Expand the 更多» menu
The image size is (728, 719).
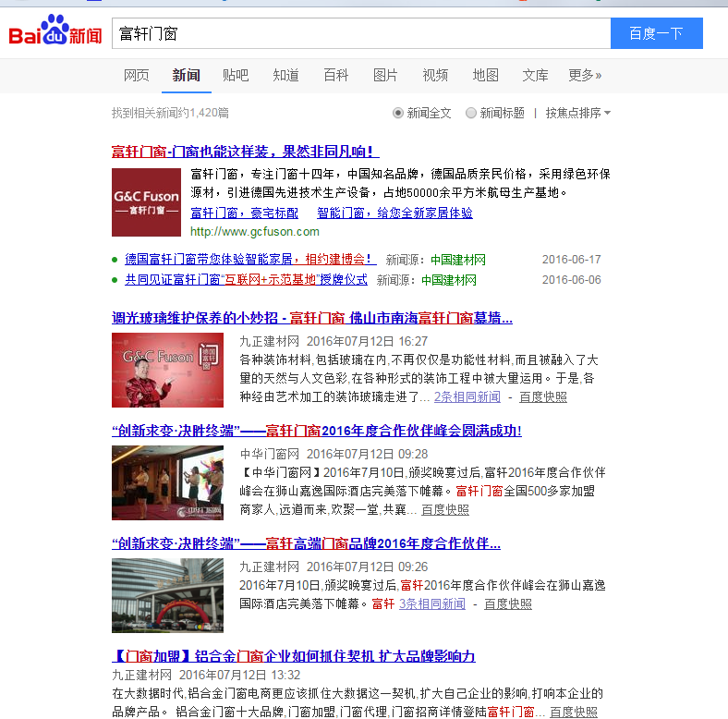click(585, 75)
